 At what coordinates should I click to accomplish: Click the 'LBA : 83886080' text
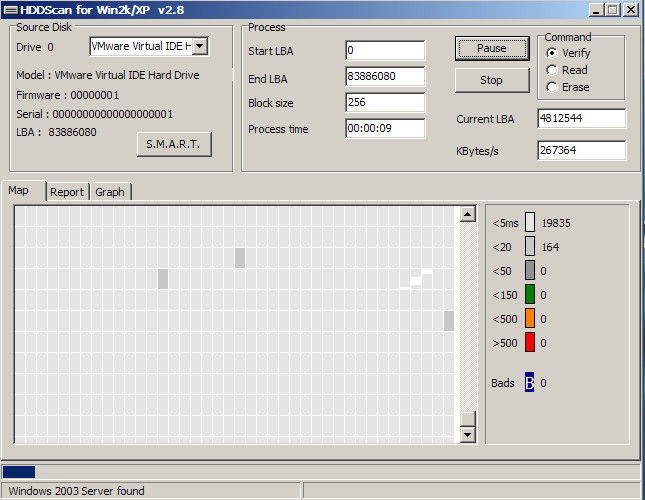point(56,132)
